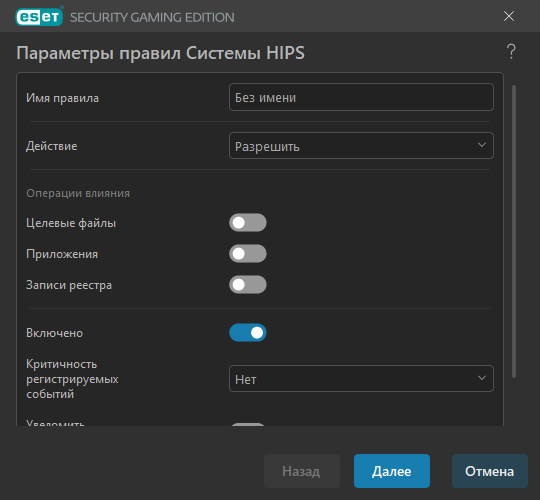Click the Включено label
The image size is (540, 500).
[x=54, y=333]
